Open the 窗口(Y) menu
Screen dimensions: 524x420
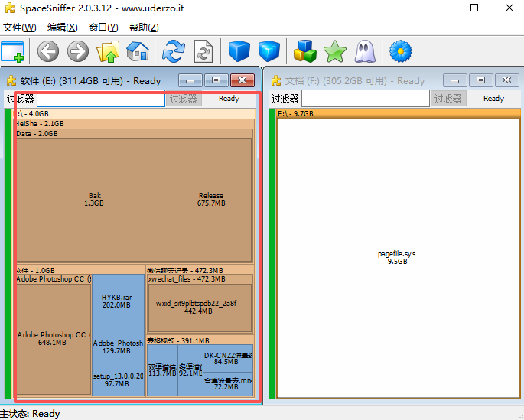point(103,28)
